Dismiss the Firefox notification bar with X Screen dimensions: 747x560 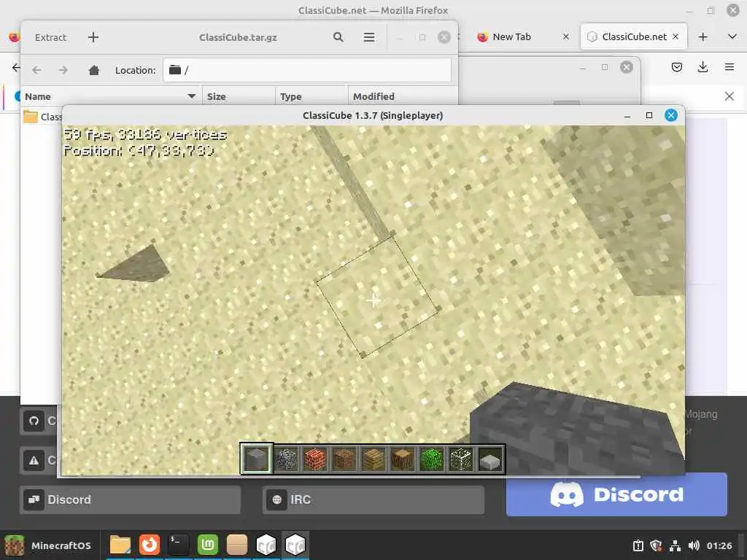click(729, 96)
